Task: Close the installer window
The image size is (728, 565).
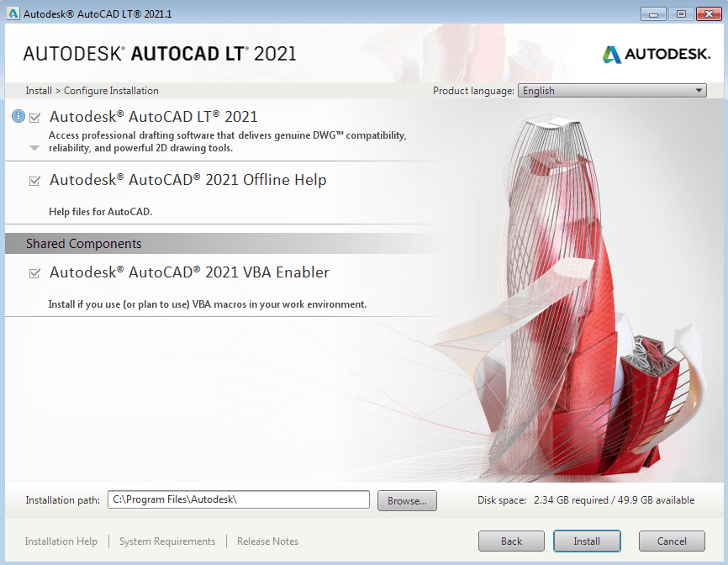Action: 709,14
